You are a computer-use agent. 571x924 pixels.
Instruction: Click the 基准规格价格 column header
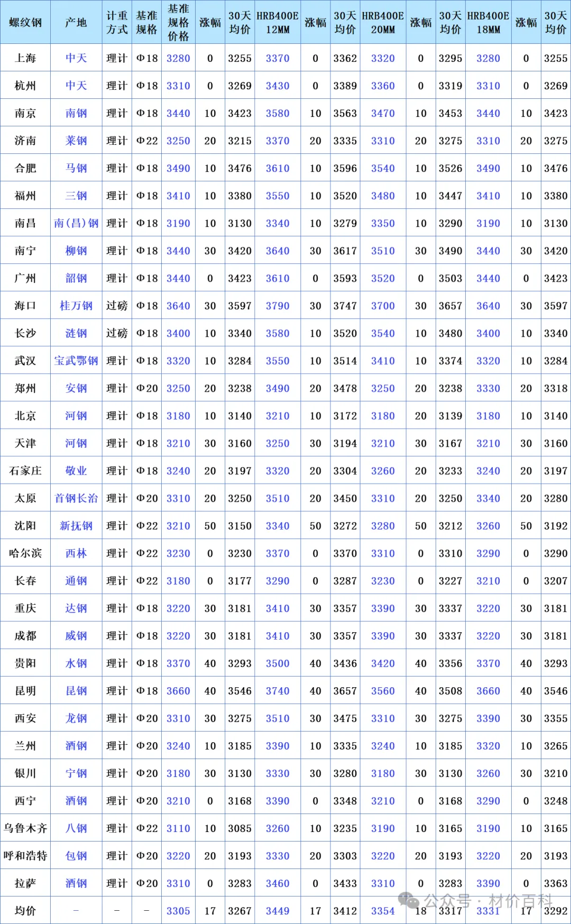coord(178,22)
